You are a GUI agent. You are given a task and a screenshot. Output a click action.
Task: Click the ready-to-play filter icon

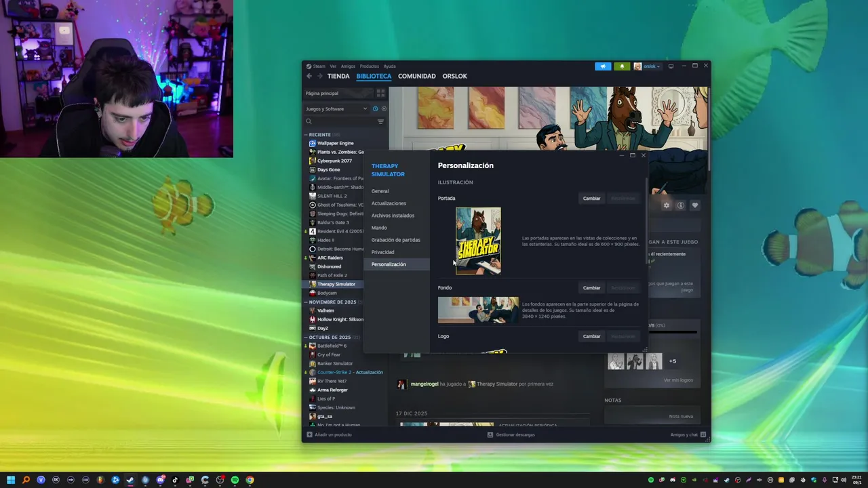tap(384, 108)
